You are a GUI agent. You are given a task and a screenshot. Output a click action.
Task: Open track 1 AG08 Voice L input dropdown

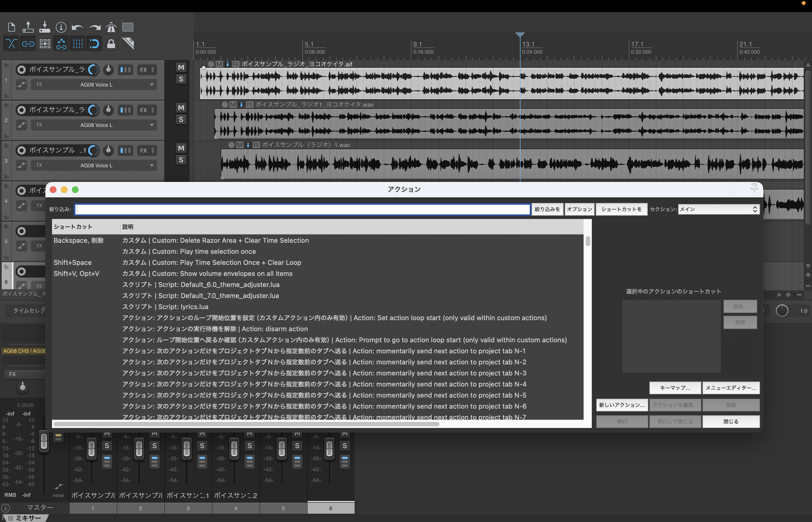point(94,85)
